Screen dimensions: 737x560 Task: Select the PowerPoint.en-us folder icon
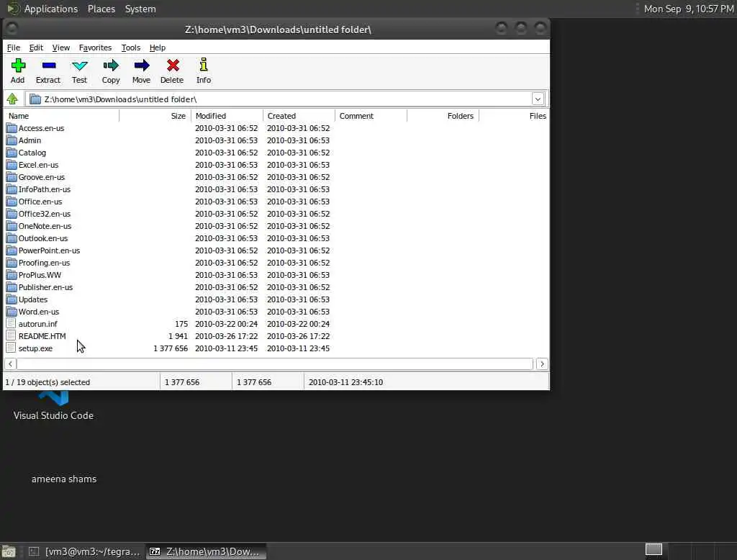point(12,250)
